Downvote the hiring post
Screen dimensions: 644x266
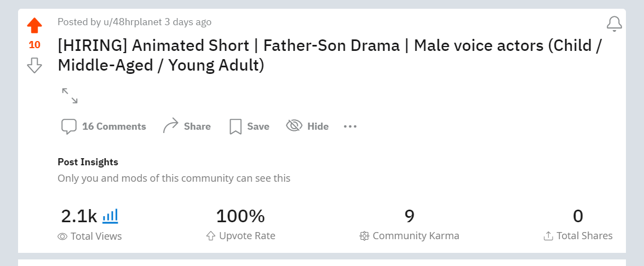tap(34, 65)
